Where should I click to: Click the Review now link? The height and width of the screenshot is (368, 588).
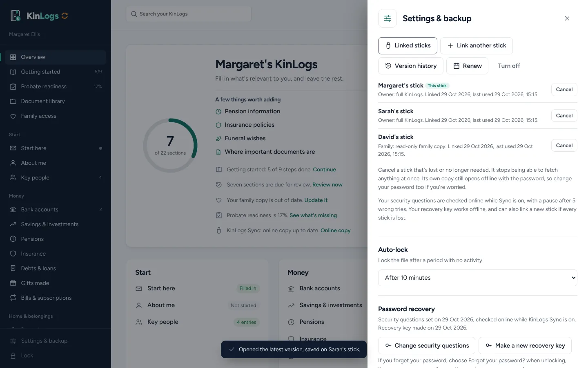click(x=327, y=185)
